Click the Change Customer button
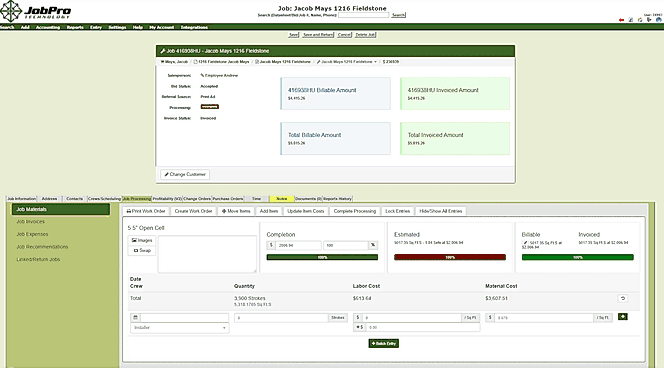664x368 pixels. coord(185,174)
